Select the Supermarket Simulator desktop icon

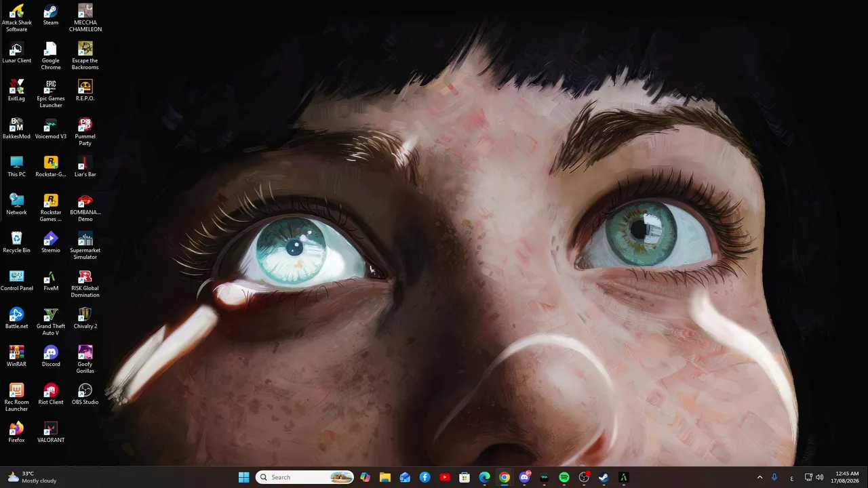coord(85,245)
